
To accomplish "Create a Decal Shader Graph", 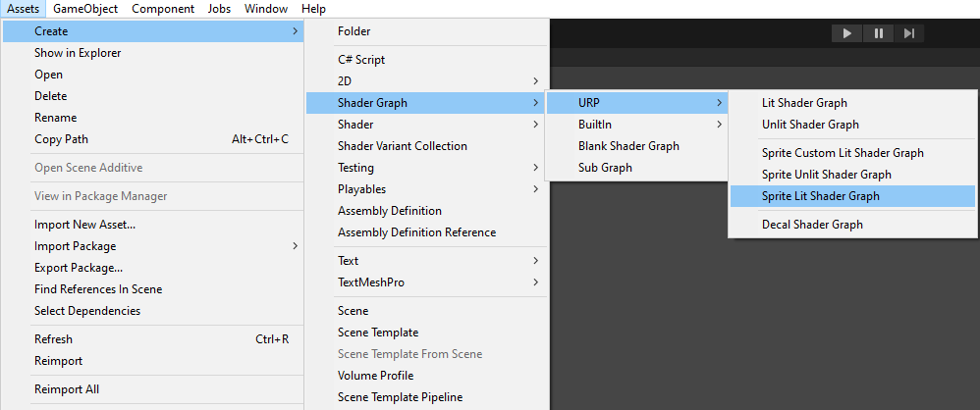I will point(812,225).
